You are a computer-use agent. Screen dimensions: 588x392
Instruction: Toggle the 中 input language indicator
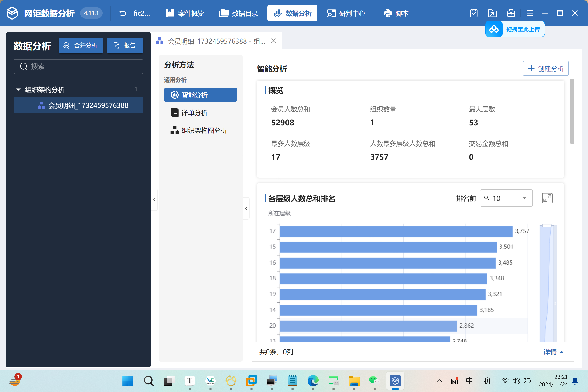[x=469, y=381]
